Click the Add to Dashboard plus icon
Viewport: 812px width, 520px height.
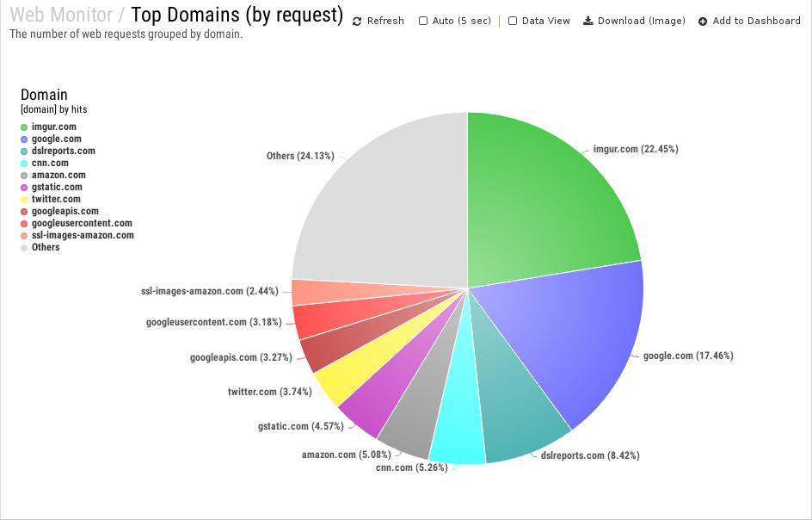pyautogui.click(x=703, y=22)
